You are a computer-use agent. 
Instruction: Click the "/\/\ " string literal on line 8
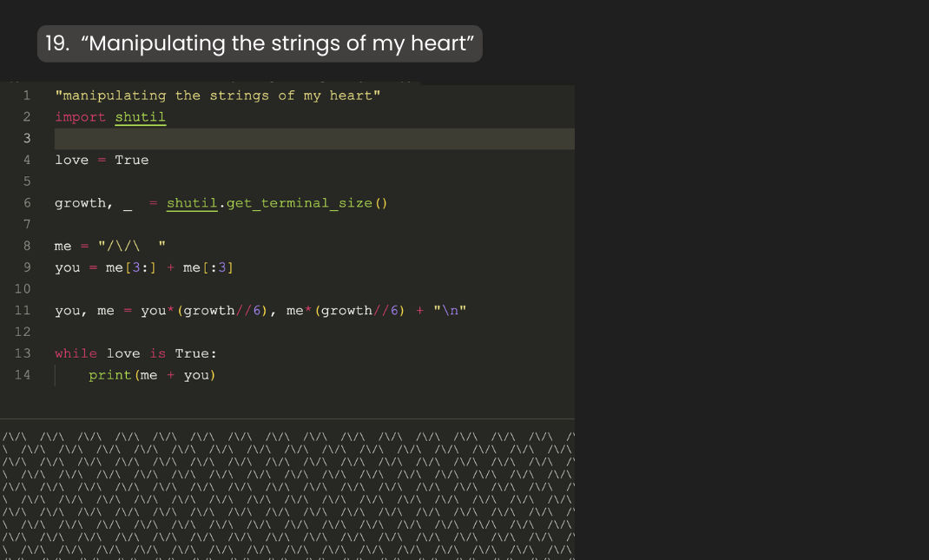point(131,247)
